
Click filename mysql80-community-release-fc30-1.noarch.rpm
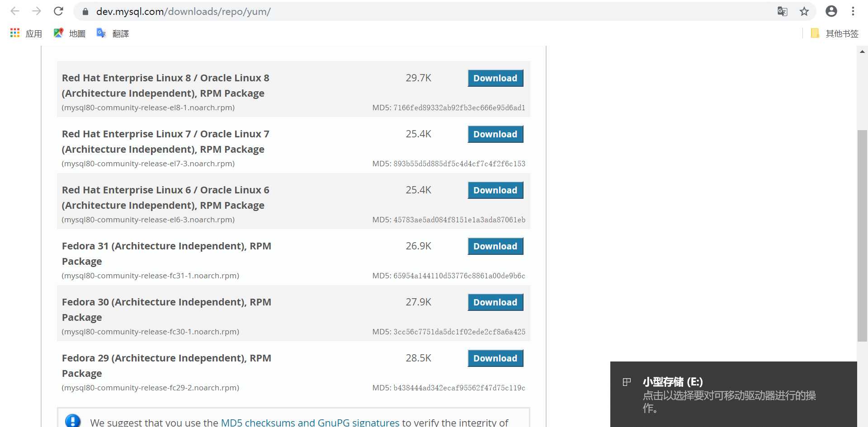click(x=151, y=332)
